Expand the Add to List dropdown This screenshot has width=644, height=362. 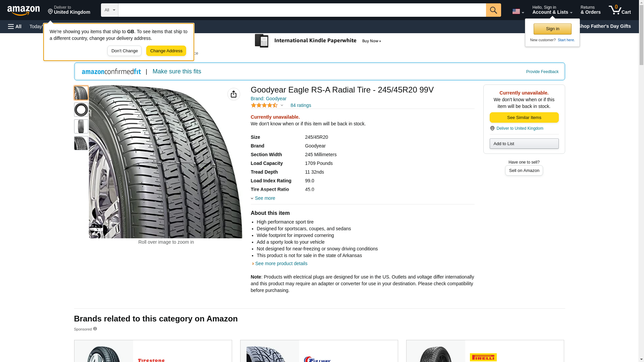[x=524, y=143]
